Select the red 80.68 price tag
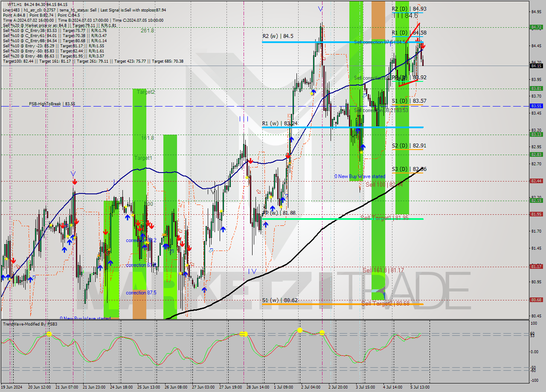This screenshot has width=546, height=392. coord(536,300)
